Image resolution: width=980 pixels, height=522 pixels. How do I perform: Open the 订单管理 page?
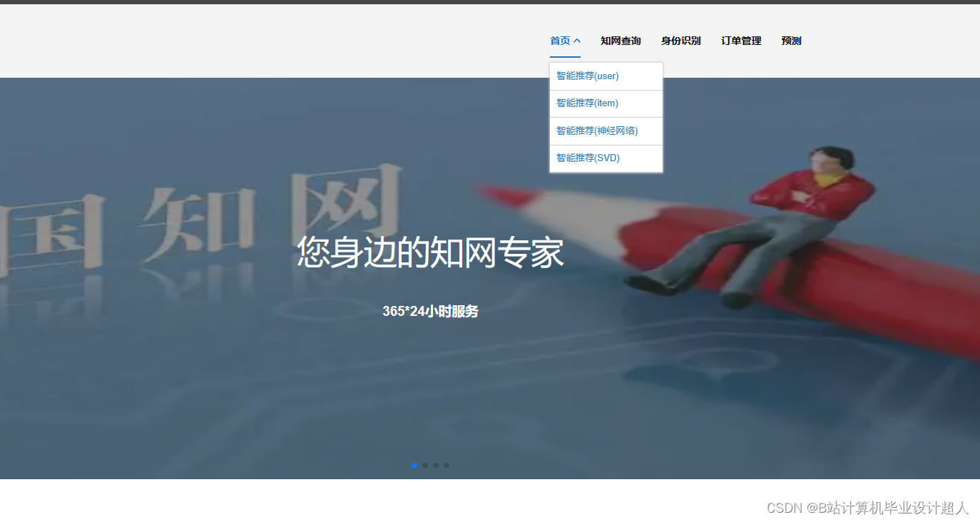(x=740, y=41)
